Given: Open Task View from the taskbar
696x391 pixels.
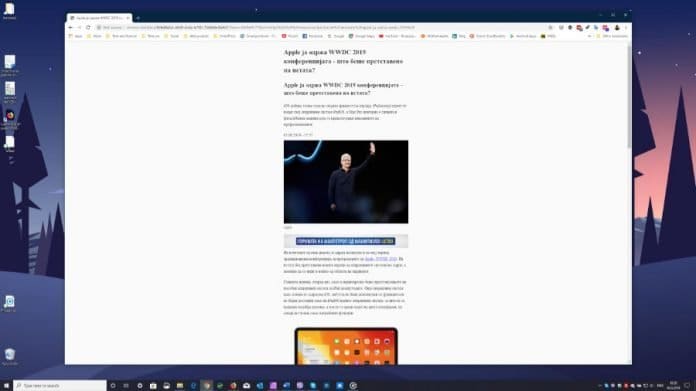Looking at the screenshot, I should [126, 386].
